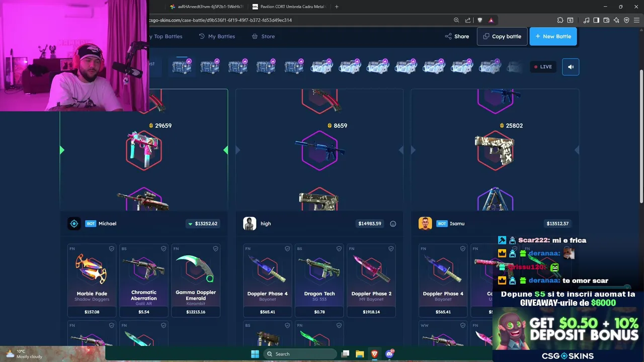
Task: Open Brave Shields lion icon
Action: point(479,20)
